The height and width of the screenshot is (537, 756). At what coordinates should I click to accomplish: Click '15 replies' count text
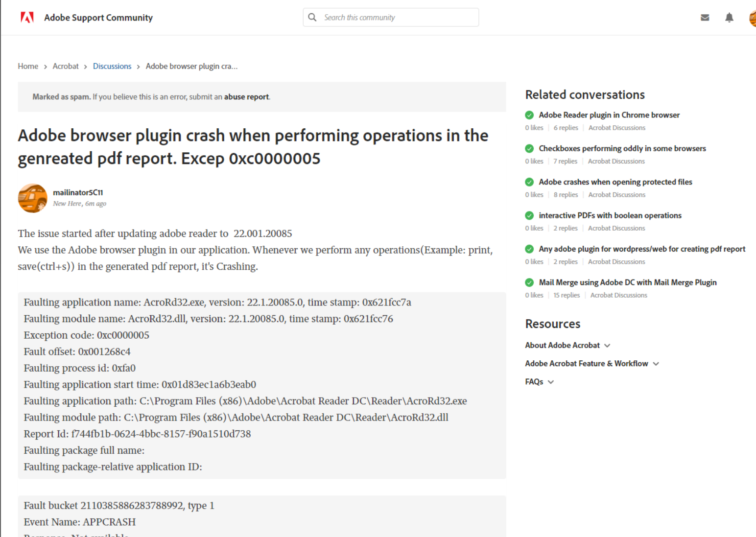(567, 295)
